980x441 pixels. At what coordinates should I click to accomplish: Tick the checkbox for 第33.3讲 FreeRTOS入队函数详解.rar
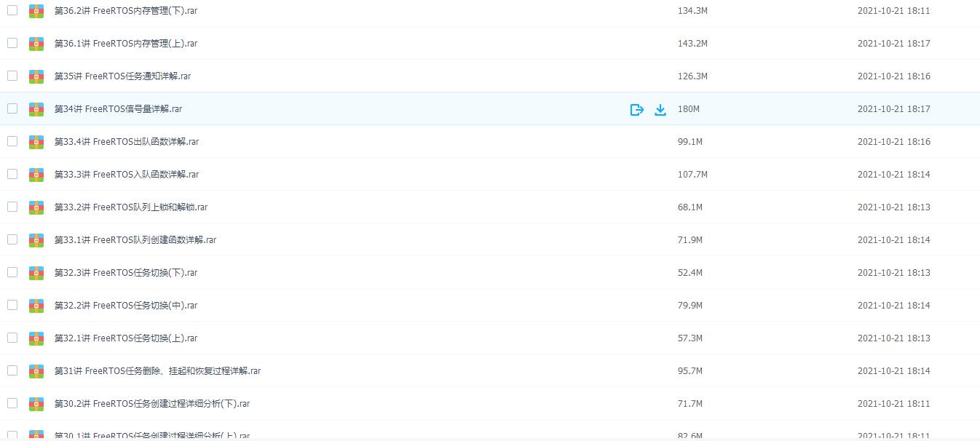coord(12,174)
